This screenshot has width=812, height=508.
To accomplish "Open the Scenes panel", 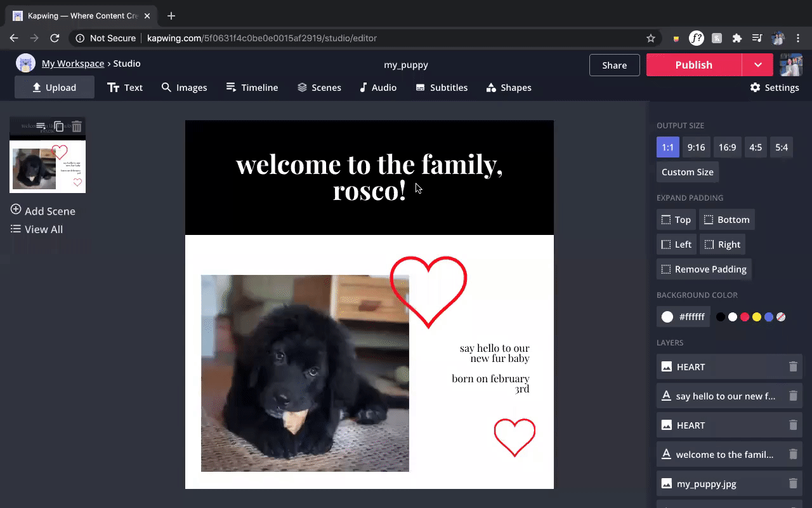I will pos(319,87).
